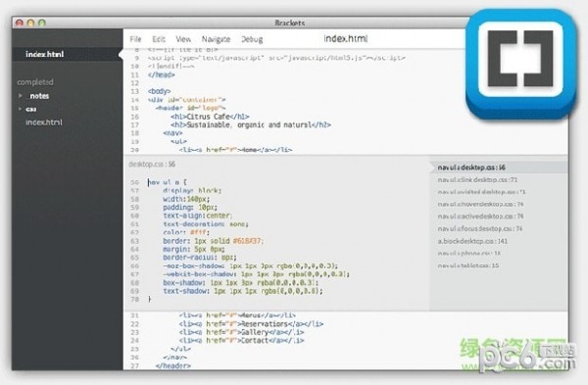Image resolution: width=588 pixels, height=385 pixels.
Task: Open the View menu
Action: click(183, 39)
